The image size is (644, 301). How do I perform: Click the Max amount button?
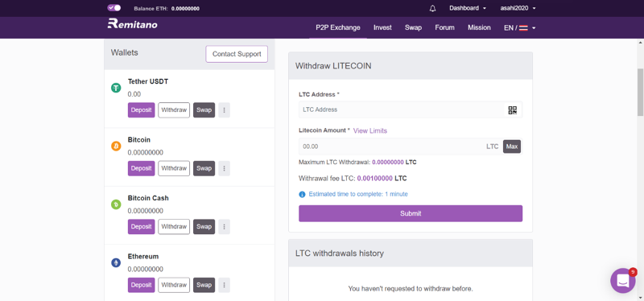click(x=512, y=146)
